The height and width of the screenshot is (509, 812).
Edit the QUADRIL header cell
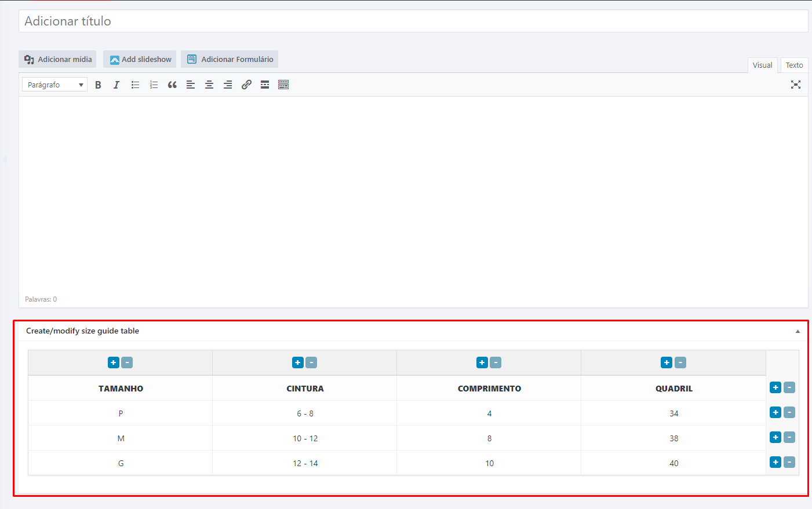coord(673,389)
